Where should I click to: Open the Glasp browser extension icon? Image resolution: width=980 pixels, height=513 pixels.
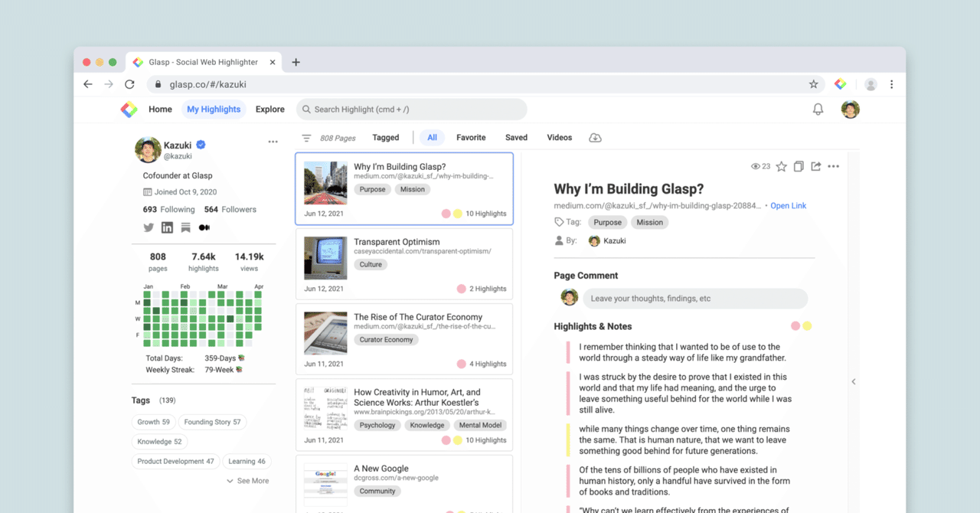(x=840, y=84)
